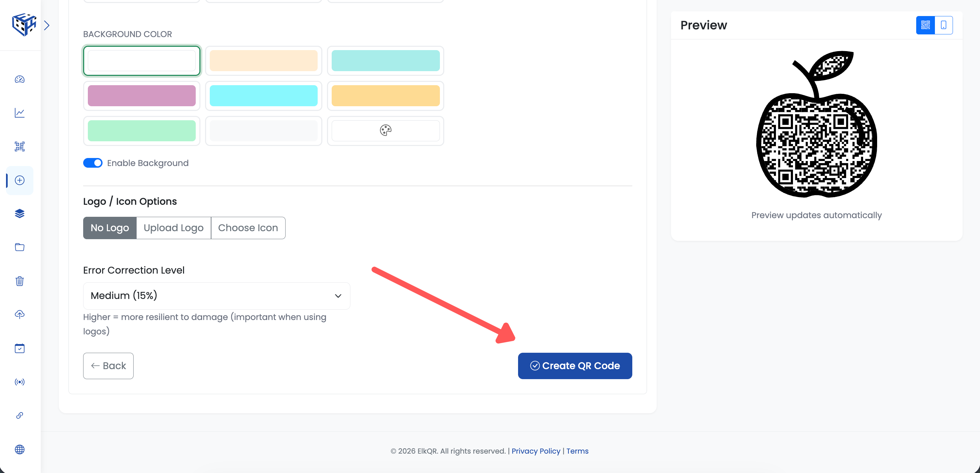The width and height of the screenshot is (980, 473).
Task: Open the Error Correction Level dropdown
Action: [x=216, y=296]
